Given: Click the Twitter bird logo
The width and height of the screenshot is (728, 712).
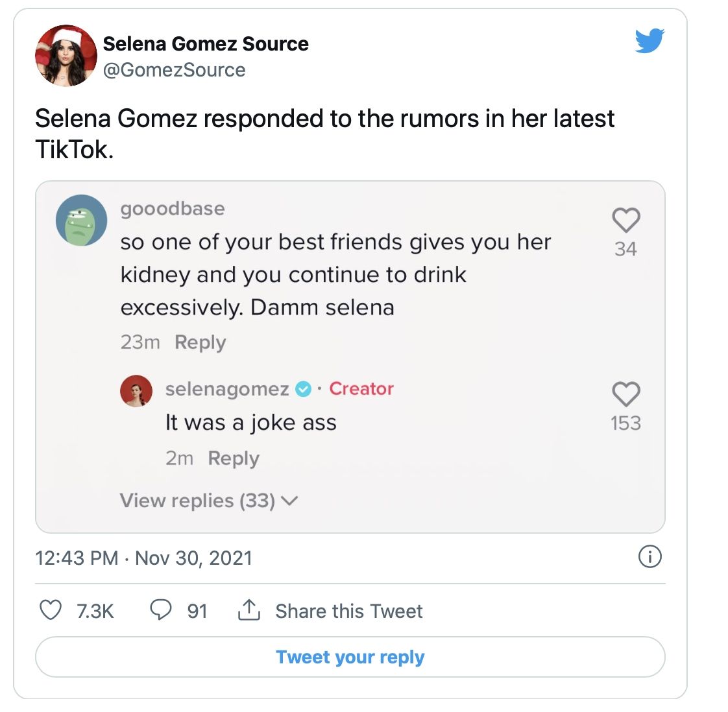Looking at the screenshot, I should coord(649,42).
